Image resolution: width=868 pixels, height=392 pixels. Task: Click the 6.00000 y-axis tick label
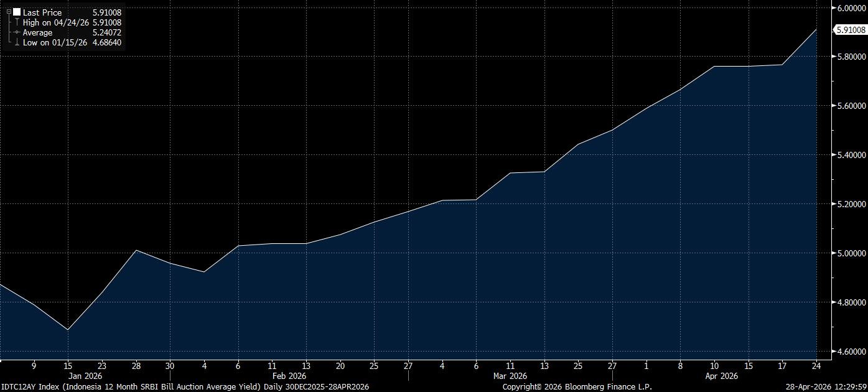pyautogui.click(x=850, y=8)
